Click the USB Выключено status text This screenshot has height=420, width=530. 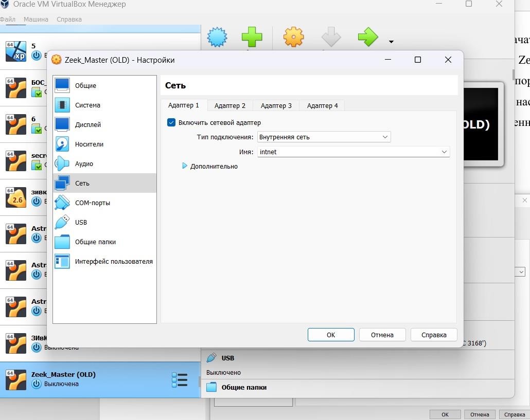point(223,372)
